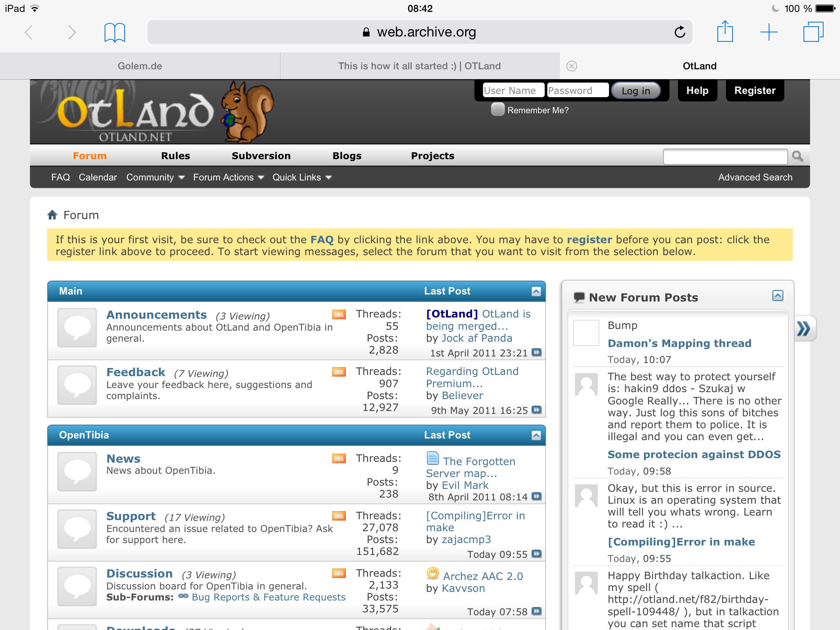Open 'Some protecion against DDOS' thread

pyautogui.click(x=694, y=454)
